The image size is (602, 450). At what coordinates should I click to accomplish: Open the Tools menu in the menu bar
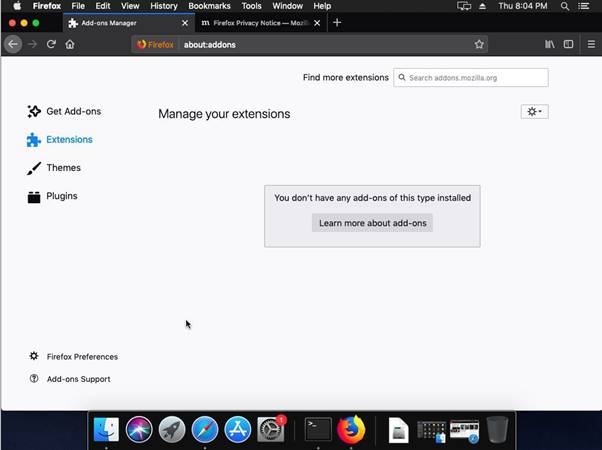(251, 6)
